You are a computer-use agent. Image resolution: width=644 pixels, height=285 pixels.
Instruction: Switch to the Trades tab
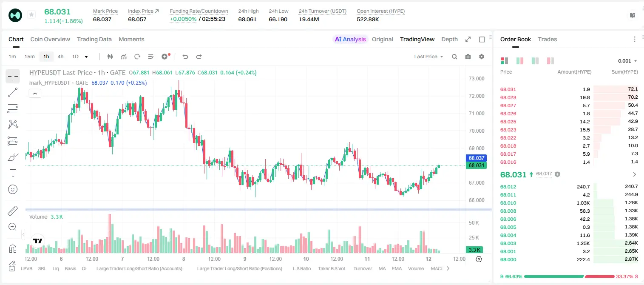pos(547,39)
